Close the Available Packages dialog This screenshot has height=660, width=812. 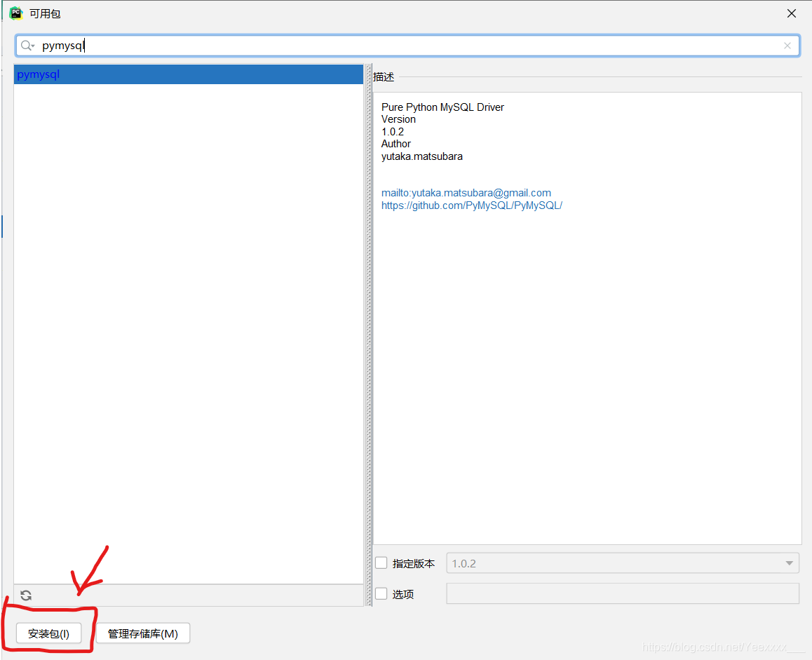[x=791, y=13]
